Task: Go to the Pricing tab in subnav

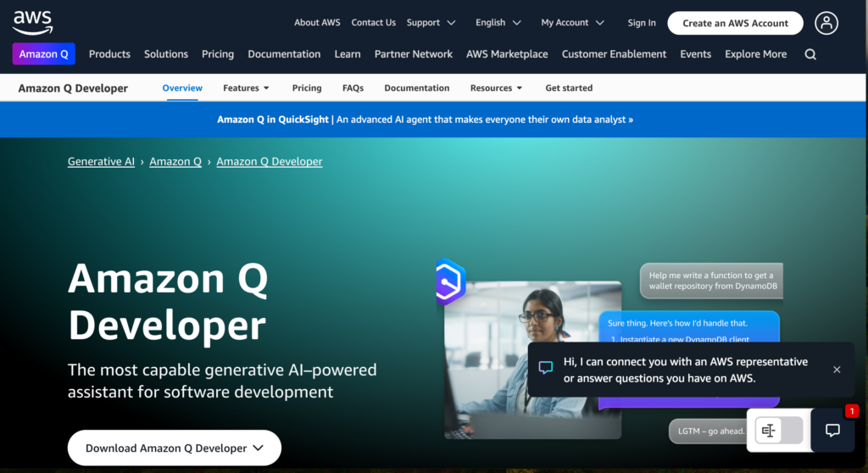Action: (x=307, y=88)
